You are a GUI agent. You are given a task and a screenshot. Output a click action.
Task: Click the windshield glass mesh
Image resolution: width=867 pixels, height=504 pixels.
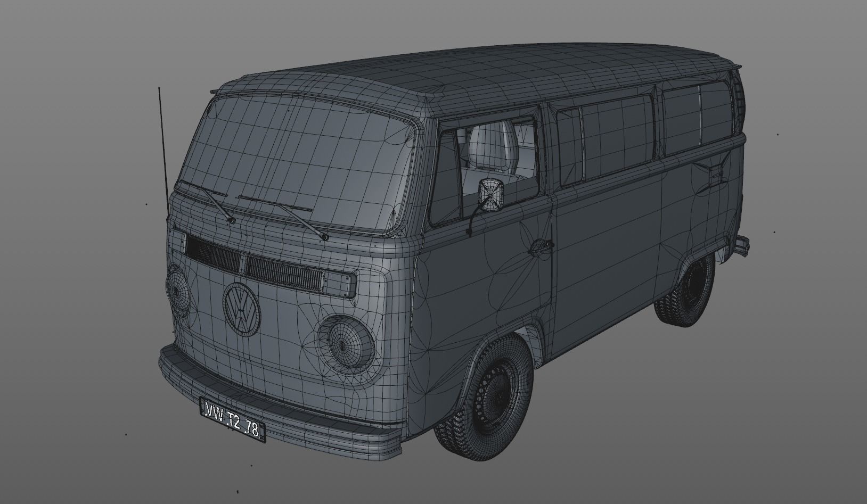(299, 162)
